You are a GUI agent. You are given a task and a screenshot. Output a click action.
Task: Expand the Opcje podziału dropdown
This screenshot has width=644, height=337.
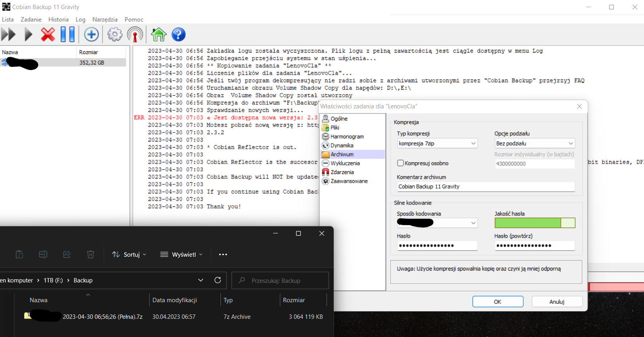(x=571, y=143)
